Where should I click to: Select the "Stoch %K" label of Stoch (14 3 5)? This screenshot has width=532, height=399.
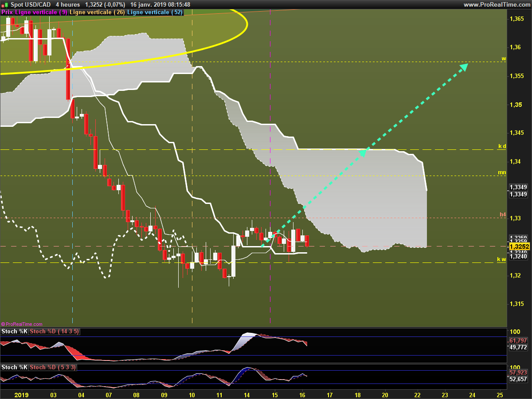(14, 331)
